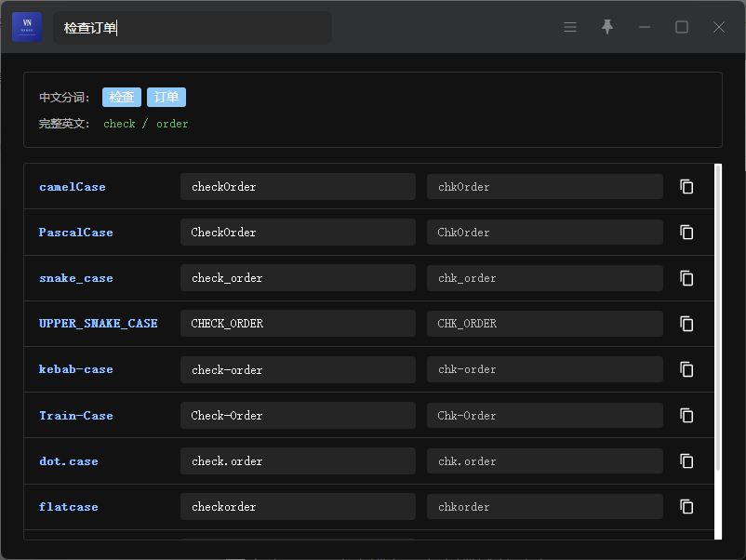746x560 pixels.
Task: Click the PascalCase row label
Action: (x=75, y=233)
